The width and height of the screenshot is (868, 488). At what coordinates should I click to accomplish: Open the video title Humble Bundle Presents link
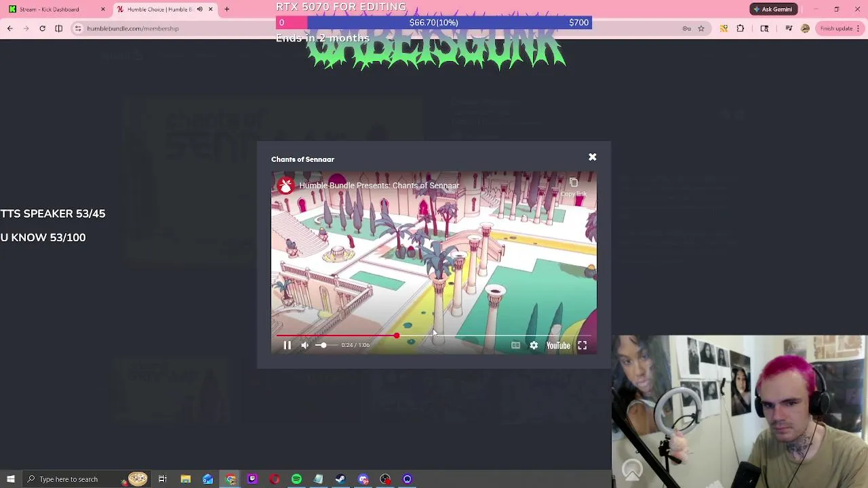tap(379, 186)
